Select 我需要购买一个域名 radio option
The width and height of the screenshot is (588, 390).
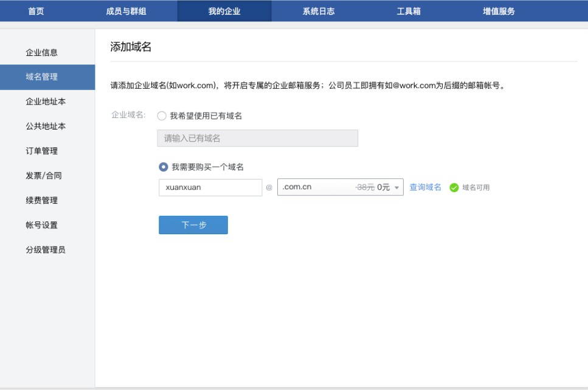[163, 167]
